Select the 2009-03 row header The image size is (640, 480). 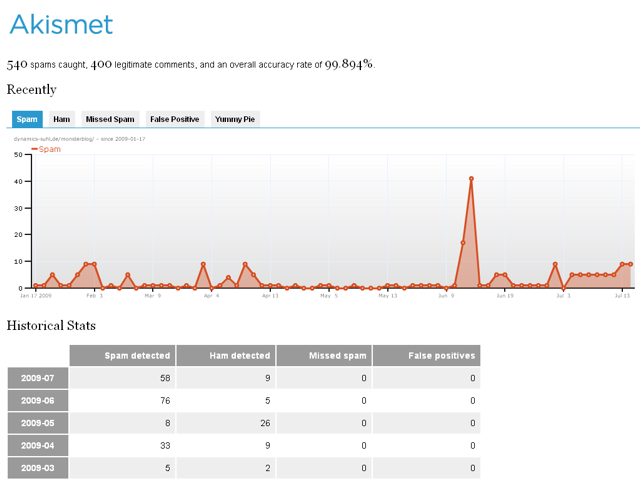(38, 468)
